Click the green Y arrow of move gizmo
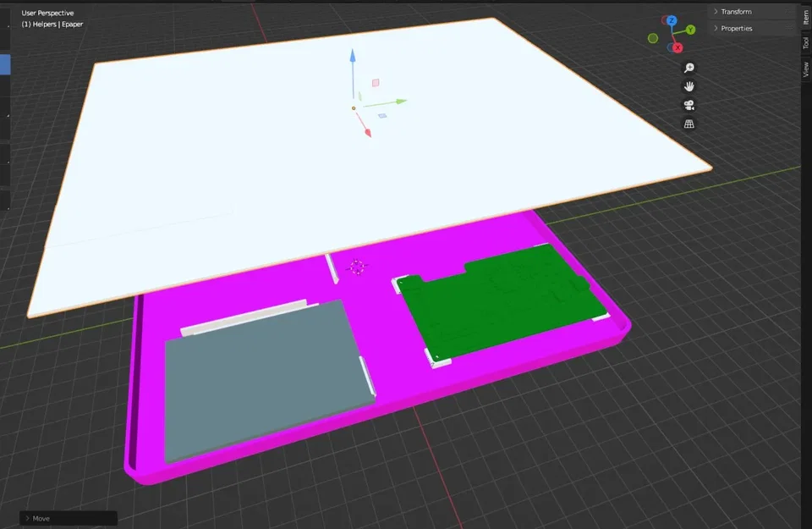Image resolution: width=812 pixels, height=529 pixels. coord(401,102)
